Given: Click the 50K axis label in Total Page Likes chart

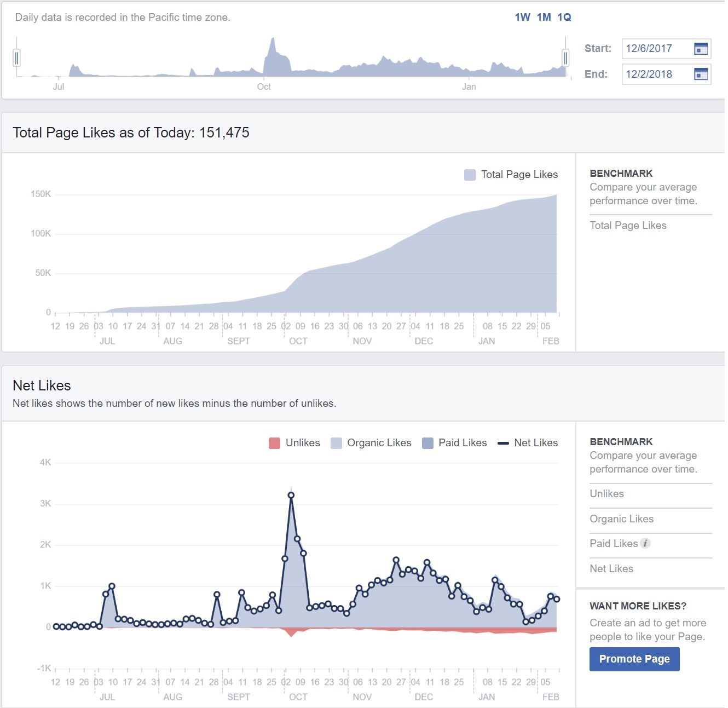Looking at the screenshot, I should (43, 273).
